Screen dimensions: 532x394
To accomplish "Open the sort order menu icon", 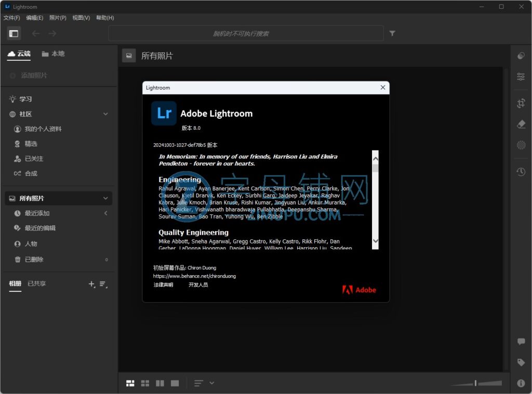I will (x=198, y=383).
